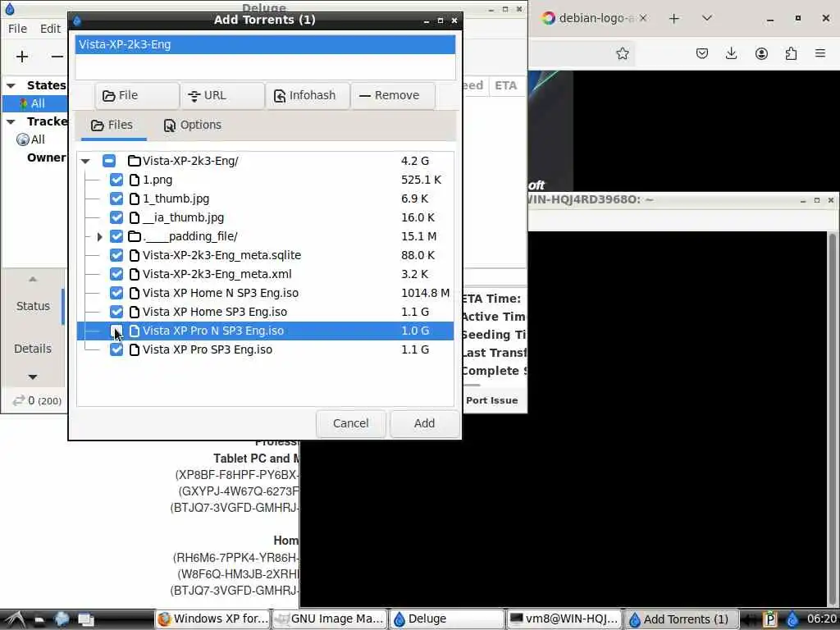
Task: Click the Add Torrents title bar icon
Action: coord(76,21)
